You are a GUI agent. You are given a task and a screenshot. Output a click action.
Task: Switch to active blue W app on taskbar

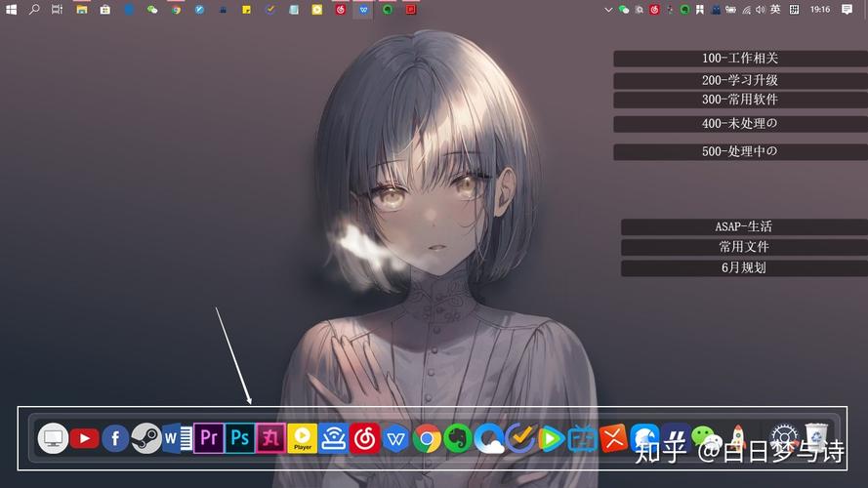pos(363,10)
